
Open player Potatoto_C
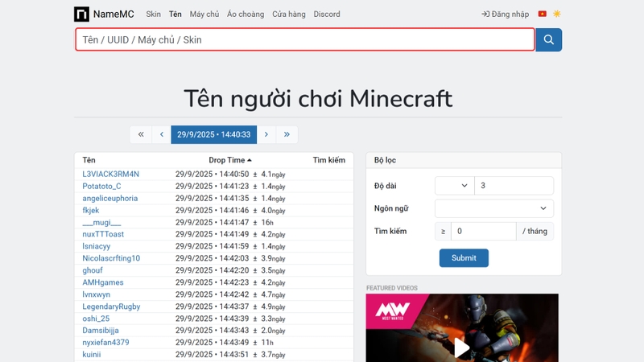pos(102,187)
